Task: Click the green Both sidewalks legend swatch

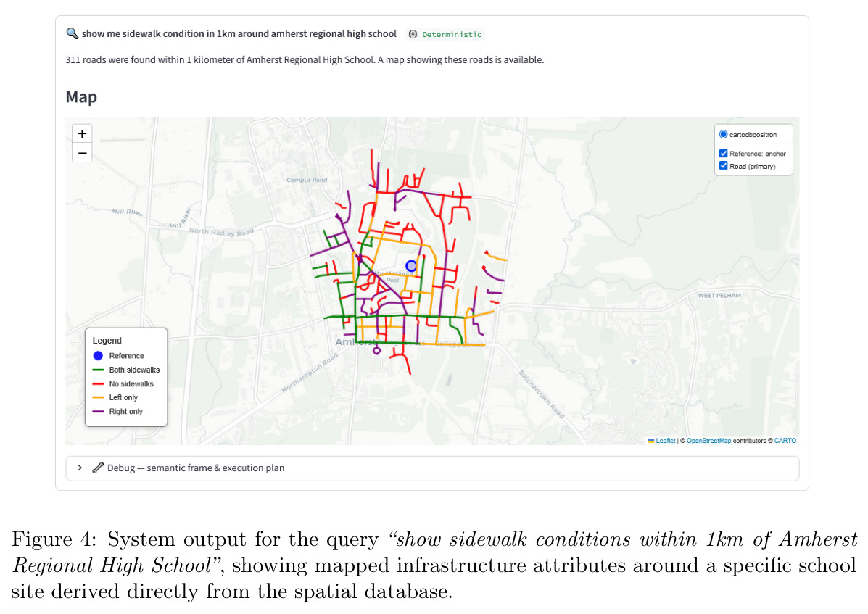Action: coord(98,370)
